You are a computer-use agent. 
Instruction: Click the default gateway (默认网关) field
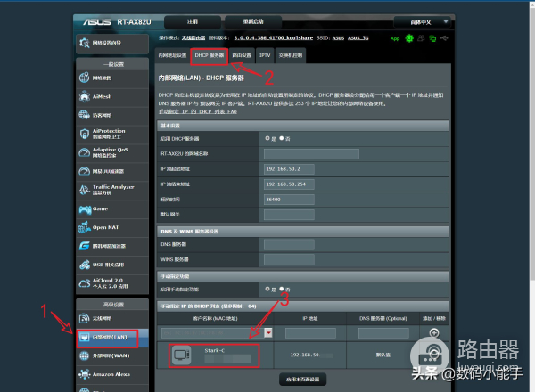tap(289, 215)
